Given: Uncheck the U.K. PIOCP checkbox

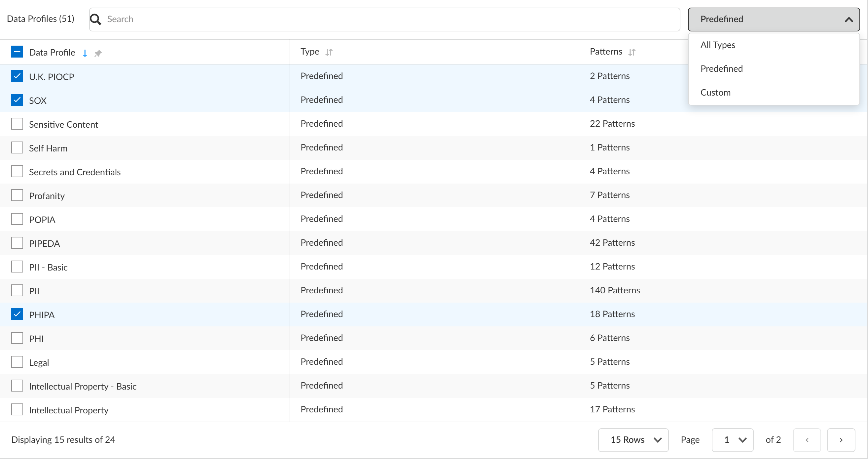Looking at the screenshot, I should [x=17, y=76].
